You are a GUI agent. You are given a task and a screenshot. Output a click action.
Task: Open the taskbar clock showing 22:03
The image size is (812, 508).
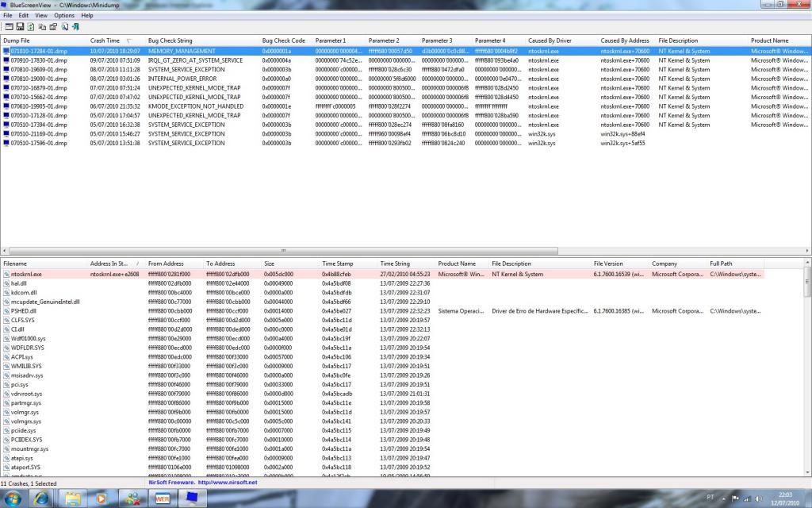click(x=785, y=498)
